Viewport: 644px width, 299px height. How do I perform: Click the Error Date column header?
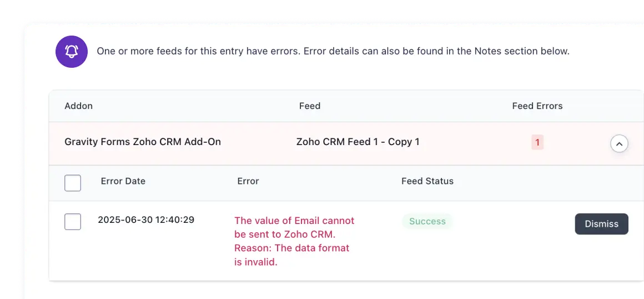click(123, 181)
